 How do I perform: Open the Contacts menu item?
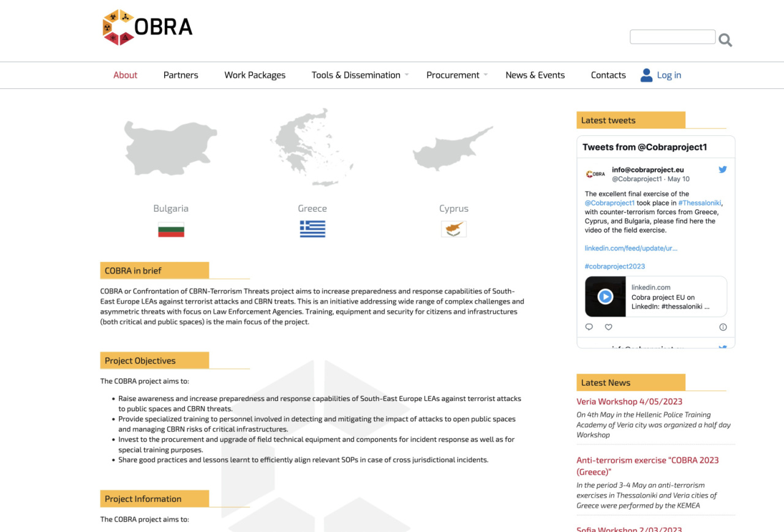608,75
